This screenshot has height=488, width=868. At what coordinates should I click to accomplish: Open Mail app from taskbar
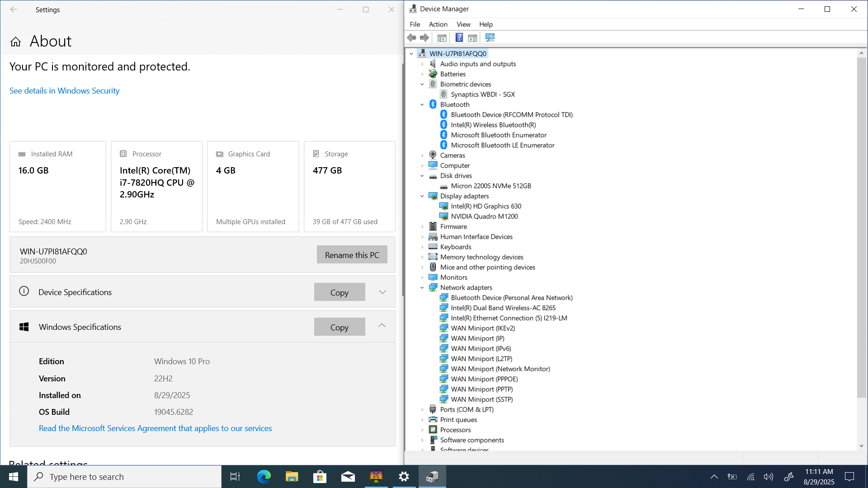[x=348, y=477]
